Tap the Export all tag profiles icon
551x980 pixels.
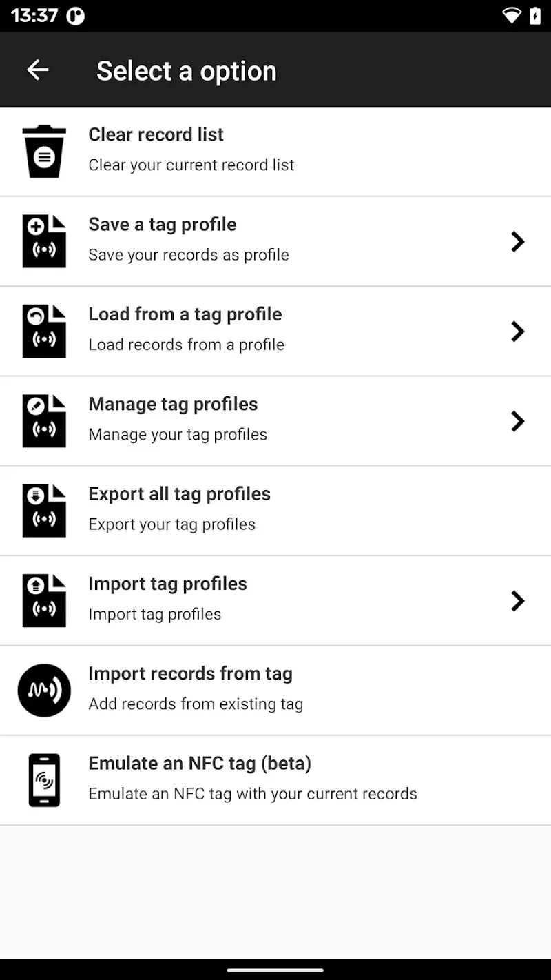coord(44,511)
